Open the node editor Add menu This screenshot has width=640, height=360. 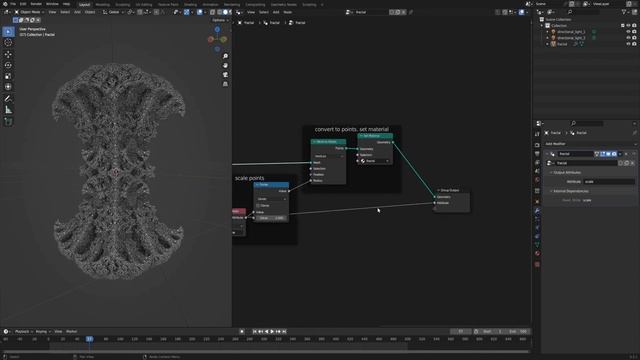pos(276,12)
